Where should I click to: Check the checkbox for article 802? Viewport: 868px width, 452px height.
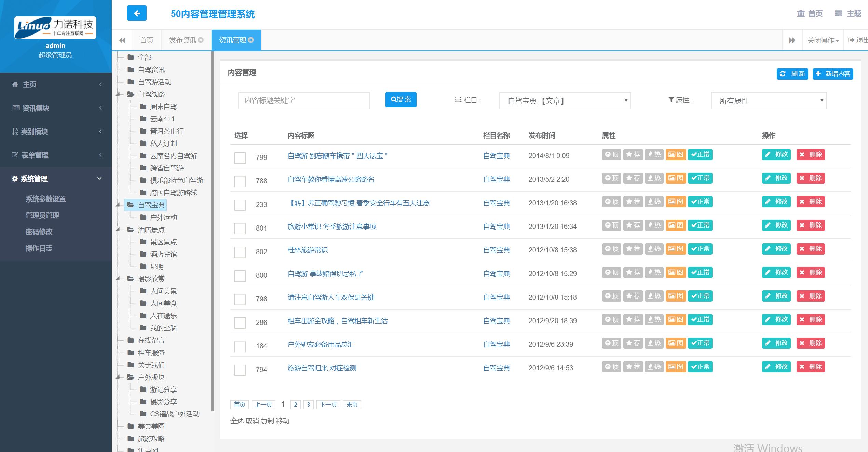[x=240, y=252]
